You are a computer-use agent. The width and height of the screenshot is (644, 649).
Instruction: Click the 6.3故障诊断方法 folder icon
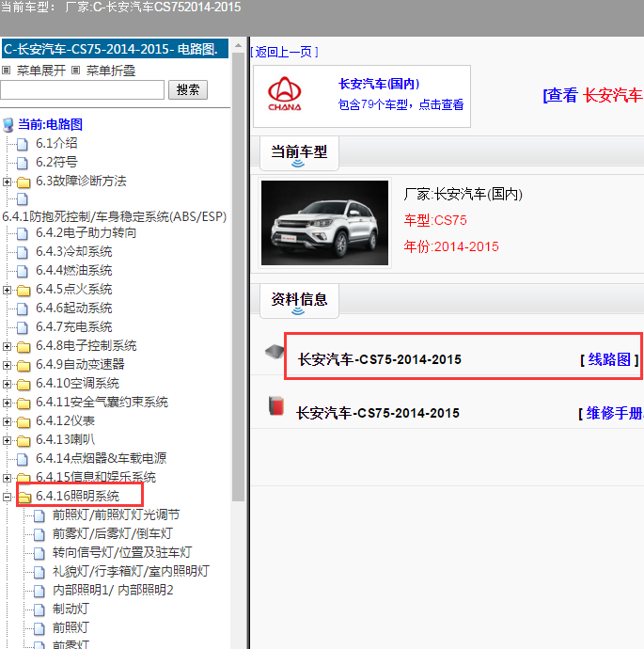click(24, 182)
